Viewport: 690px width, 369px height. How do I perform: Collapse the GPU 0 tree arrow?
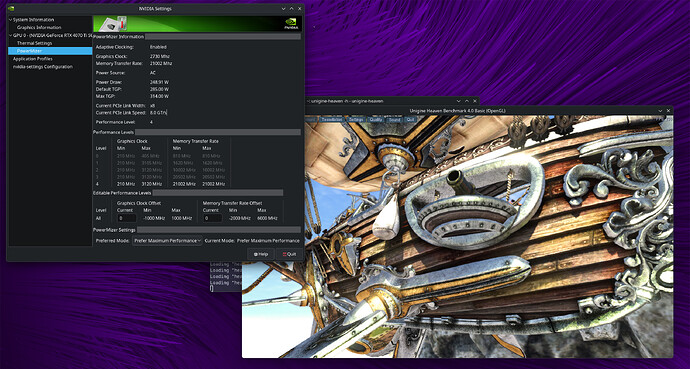coord(11,35)
